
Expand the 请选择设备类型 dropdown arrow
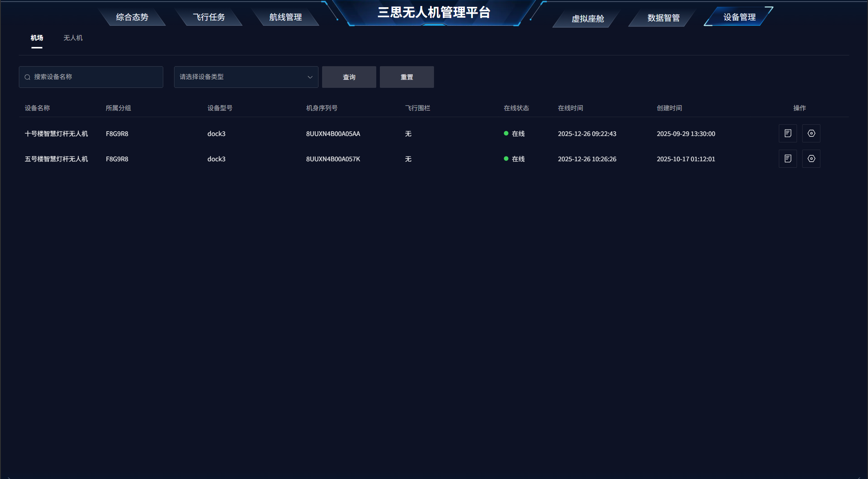coord(310,77)
